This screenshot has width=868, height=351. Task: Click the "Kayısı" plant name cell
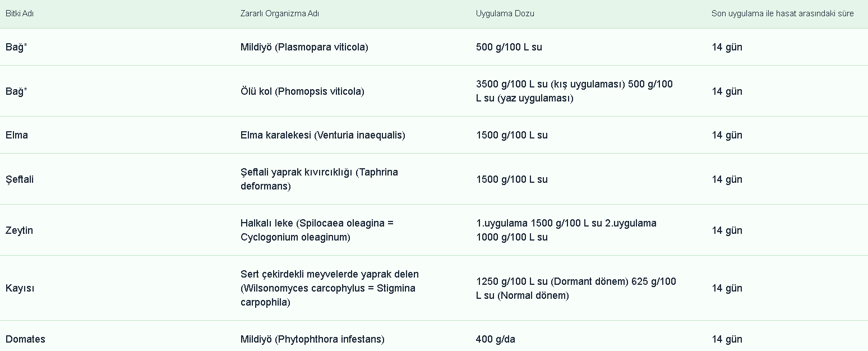[x=20, y=288]
